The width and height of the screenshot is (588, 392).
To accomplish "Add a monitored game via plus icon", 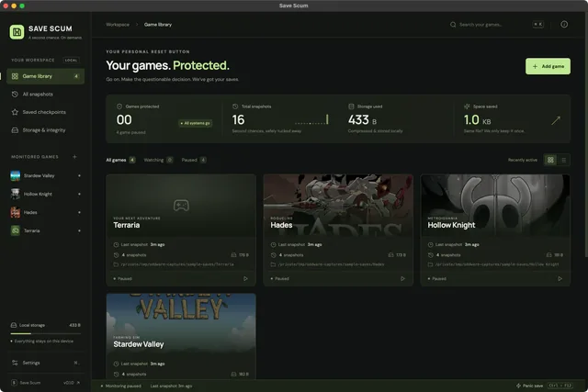I will click(x=74, y=157).
